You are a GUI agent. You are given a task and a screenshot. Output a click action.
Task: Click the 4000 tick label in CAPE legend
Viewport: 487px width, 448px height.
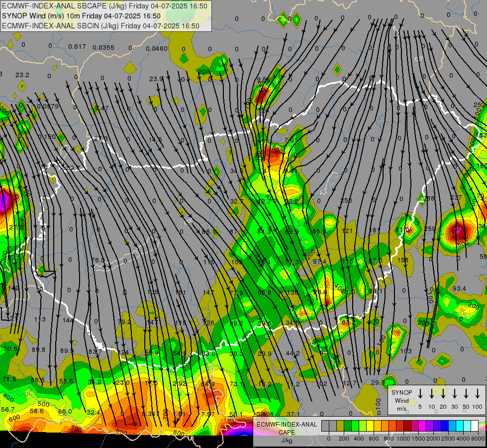463,439
